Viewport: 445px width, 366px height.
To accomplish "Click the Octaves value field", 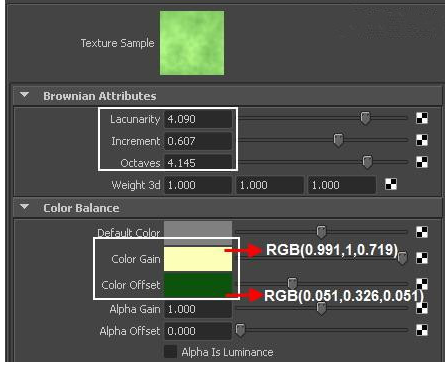I will (x=198, y=163).
